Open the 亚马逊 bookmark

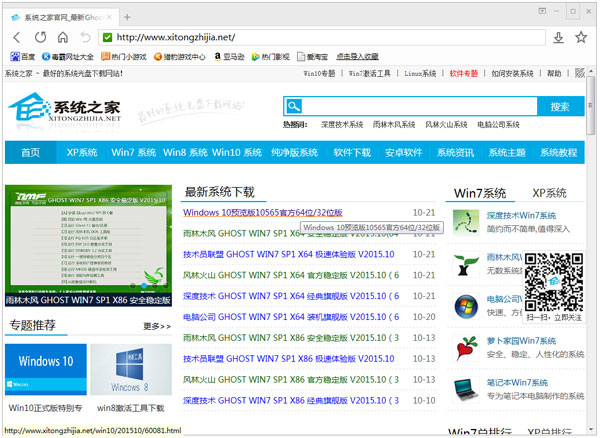(x=229, y=57)
